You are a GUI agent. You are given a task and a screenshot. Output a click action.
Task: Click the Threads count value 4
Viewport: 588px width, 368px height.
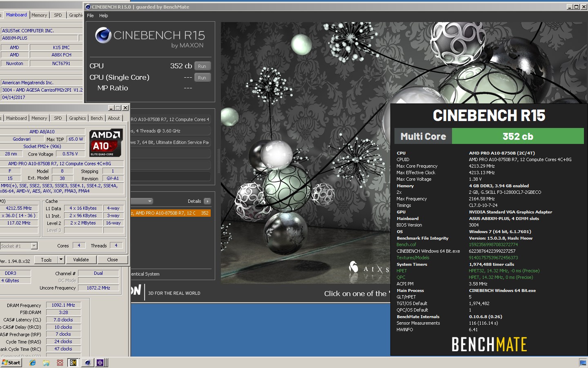[x=116, y=245]
